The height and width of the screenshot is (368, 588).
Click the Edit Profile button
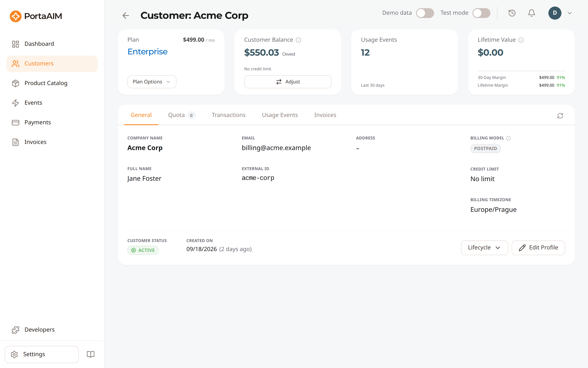[x=538, y=248]
